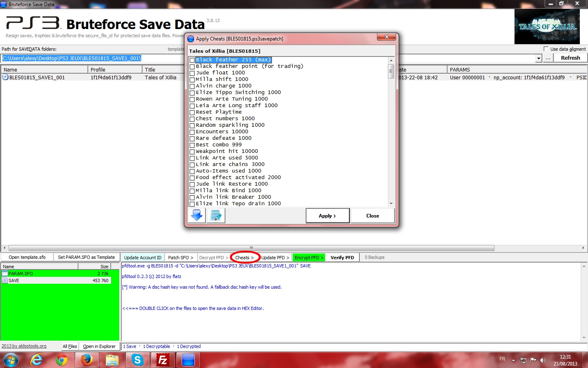Click the cheat list scroll-up arrow

pos(391,60)
